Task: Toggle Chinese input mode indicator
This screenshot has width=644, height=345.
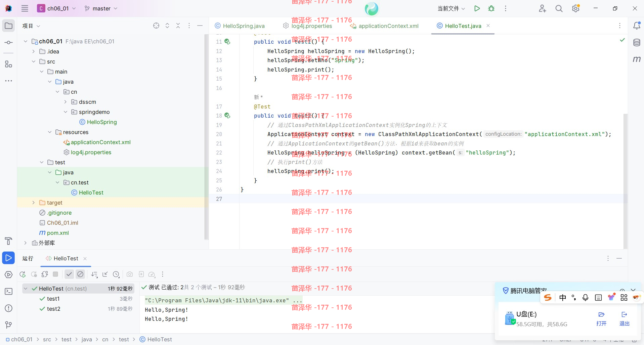Action: [563, 298]
